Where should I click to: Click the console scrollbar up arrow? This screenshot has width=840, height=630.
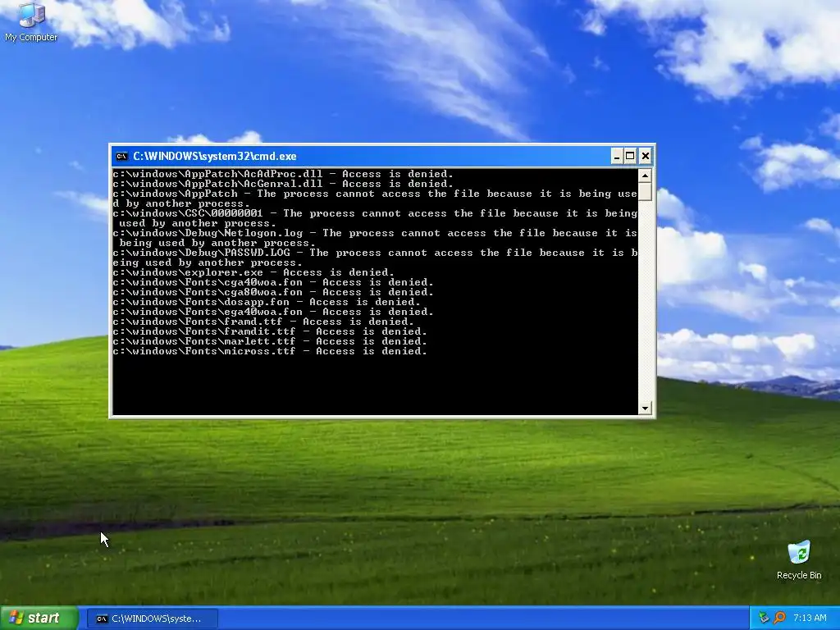pos(645,176)
